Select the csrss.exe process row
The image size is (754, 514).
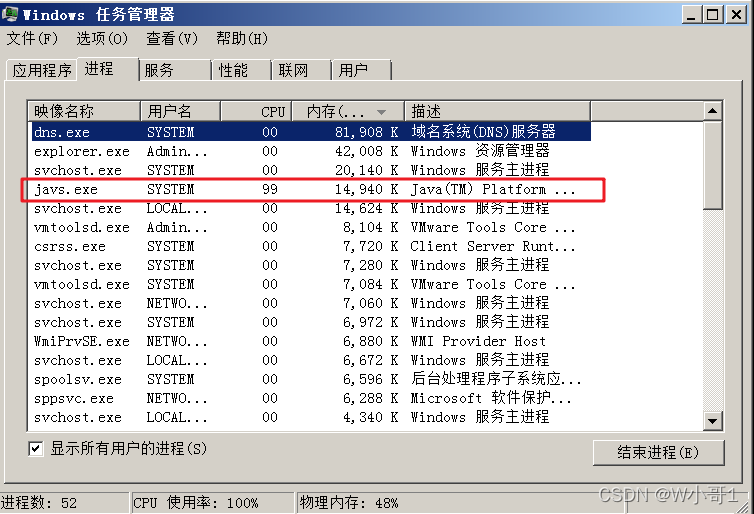tap(311, 246)
